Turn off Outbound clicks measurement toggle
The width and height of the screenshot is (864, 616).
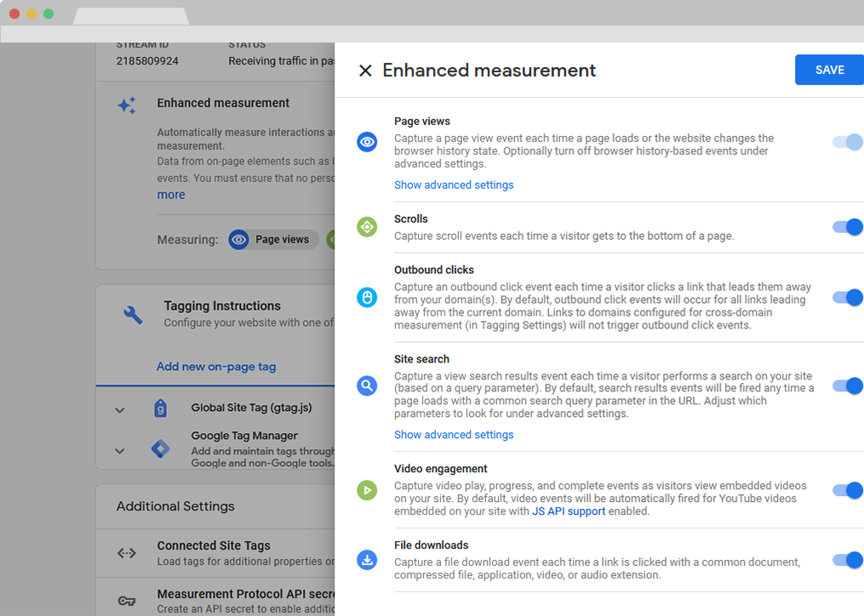(848, 298)
